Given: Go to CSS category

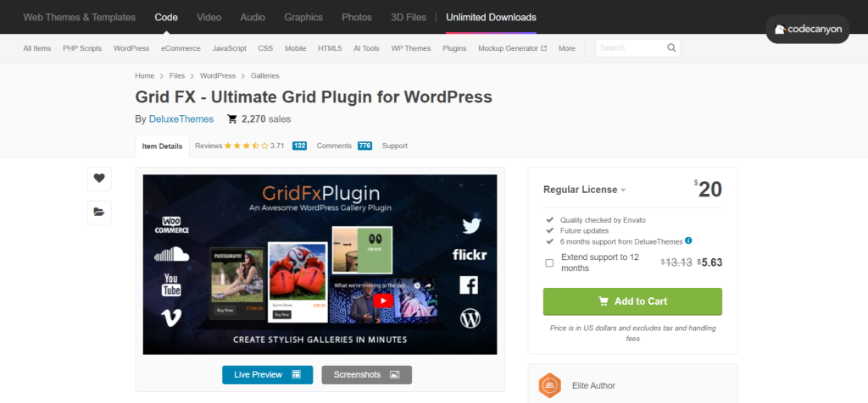Looking at the screenshot, I should [x=265, y=48].
